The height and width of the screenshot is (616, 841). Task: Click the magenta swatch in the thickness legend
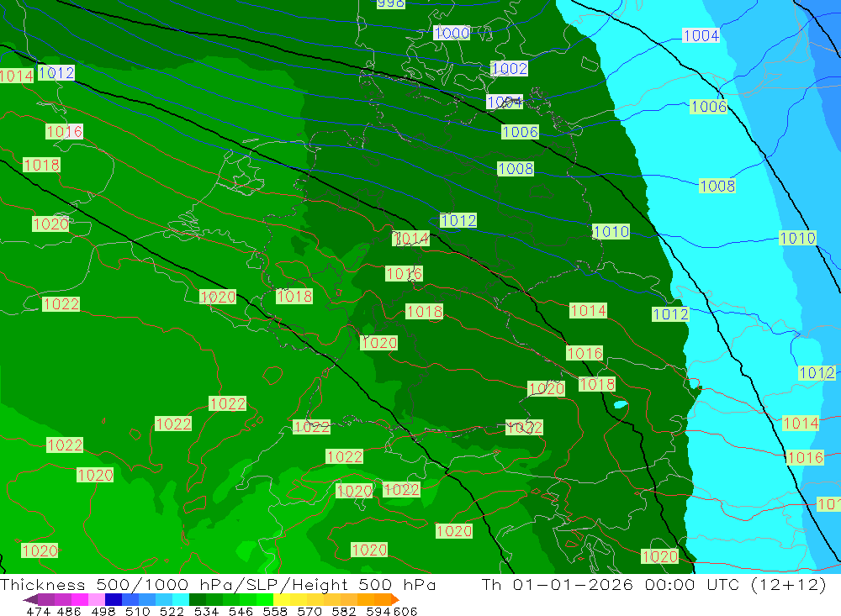click(80, 600)
